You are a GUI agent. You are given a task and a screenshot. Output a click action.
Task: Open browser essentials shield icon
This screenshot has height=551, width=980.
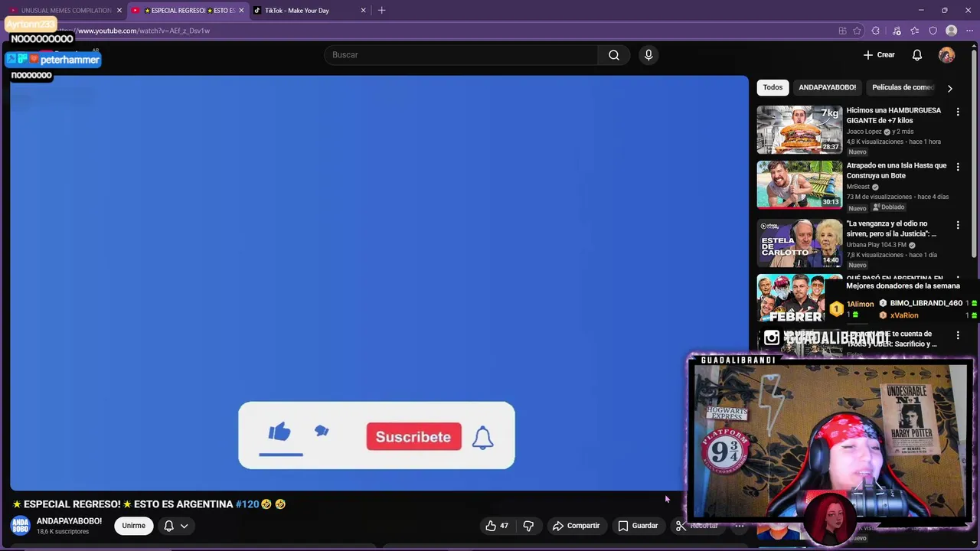point(933,31)
